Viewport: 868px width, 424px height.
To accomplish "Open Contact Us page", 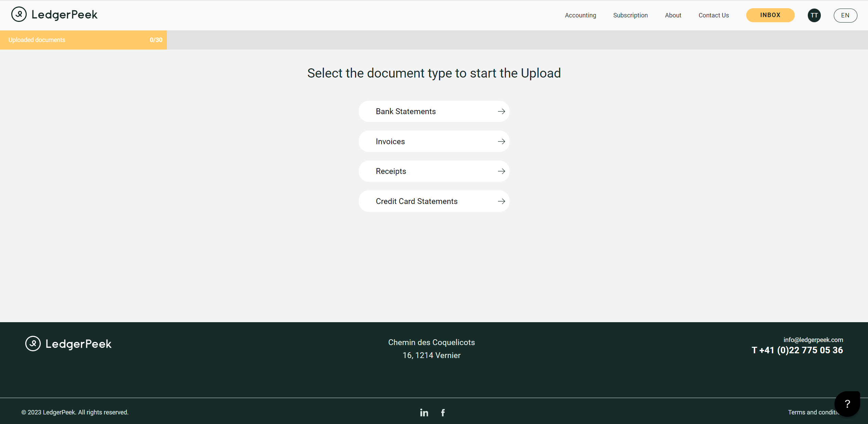I will tap(713, 15).
